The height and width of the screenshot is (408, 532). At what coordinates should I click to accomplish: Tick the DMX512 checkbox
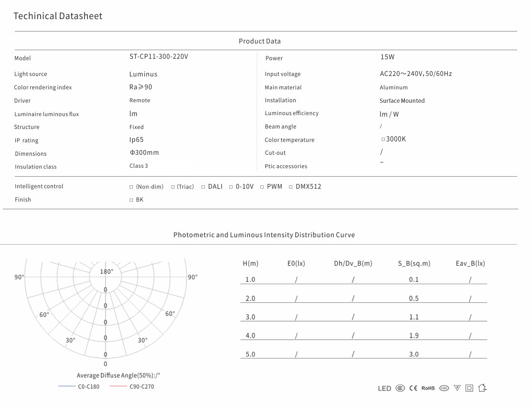[291, 187]
